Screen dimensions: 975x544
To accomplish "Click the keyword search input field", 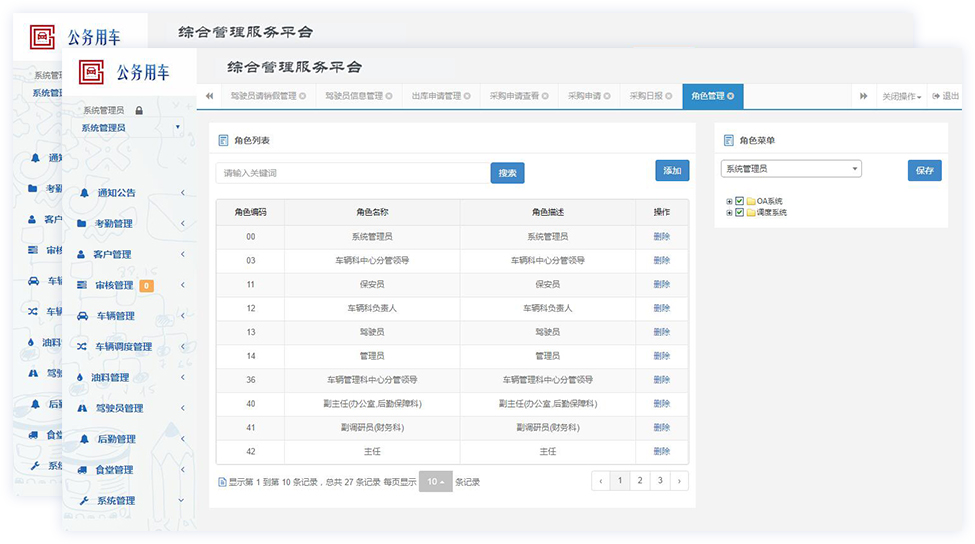I will [x=352, y=173].
